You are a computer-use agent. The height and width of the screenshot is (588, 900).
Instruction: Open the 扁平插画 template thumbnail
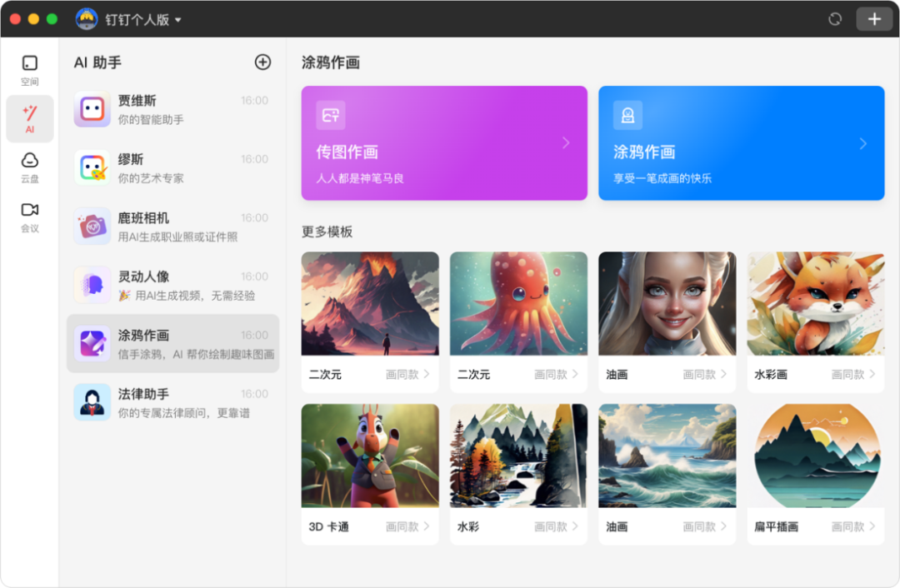815,456
